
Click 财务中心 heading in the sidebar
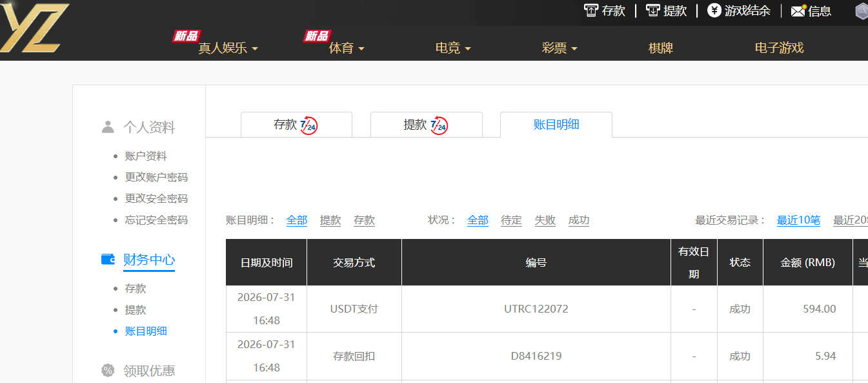pos(149,260)
